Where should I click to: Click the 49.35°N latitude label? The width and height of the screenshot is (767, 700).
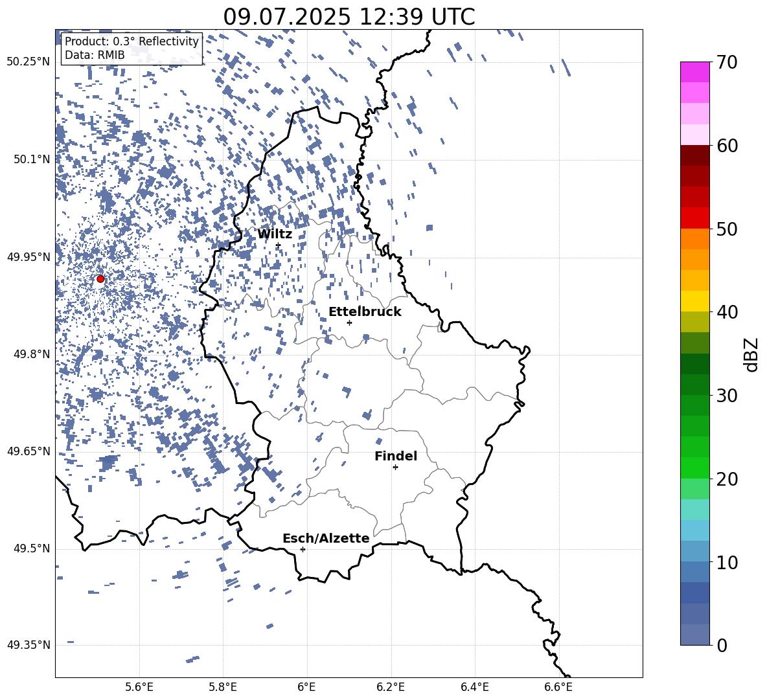[29, 645]
